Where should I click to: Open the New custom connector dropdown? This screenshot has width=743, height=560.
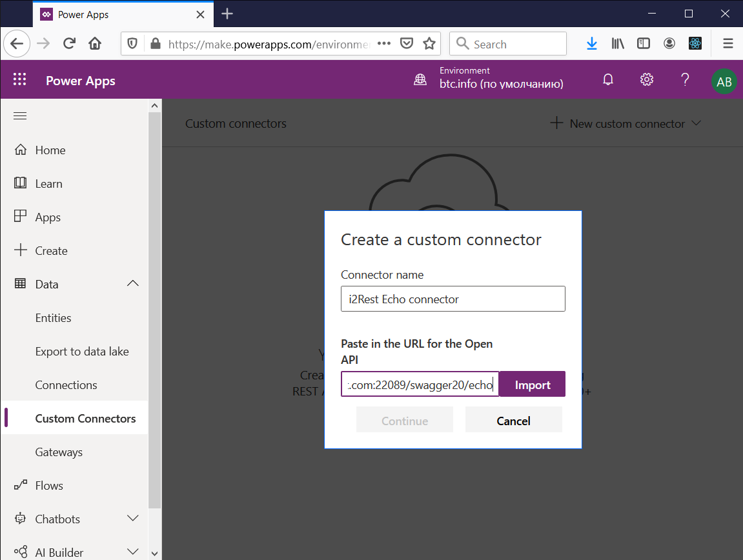[626, 124]
